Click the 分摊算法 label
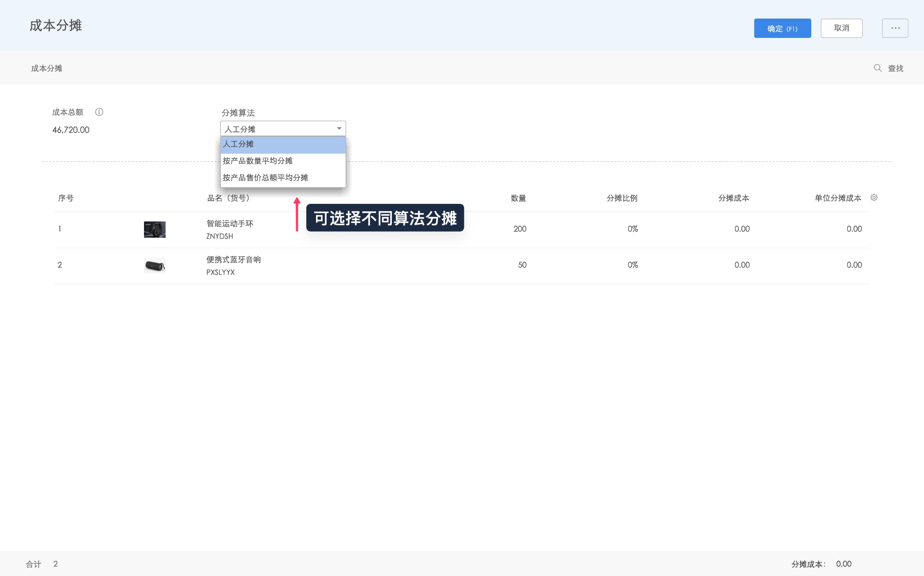The image size is (924, 576). pos(238,113)
